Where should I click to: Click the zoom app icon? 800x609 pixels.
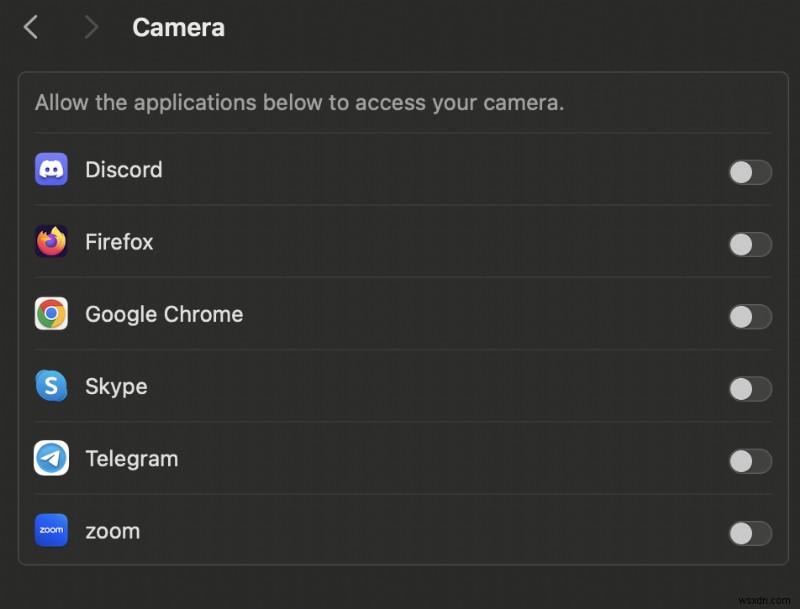(51, 530)
